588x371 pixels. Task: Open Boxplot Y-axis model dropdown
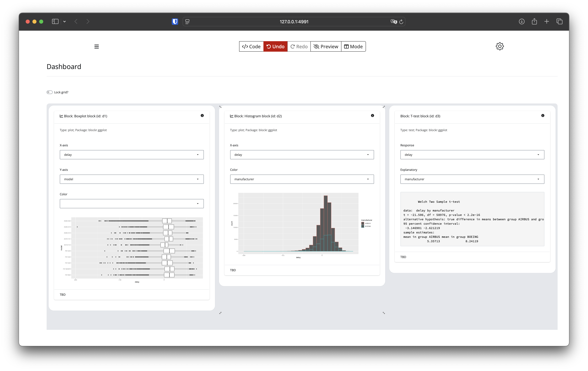pyautogui.click(x=131, y=179)
